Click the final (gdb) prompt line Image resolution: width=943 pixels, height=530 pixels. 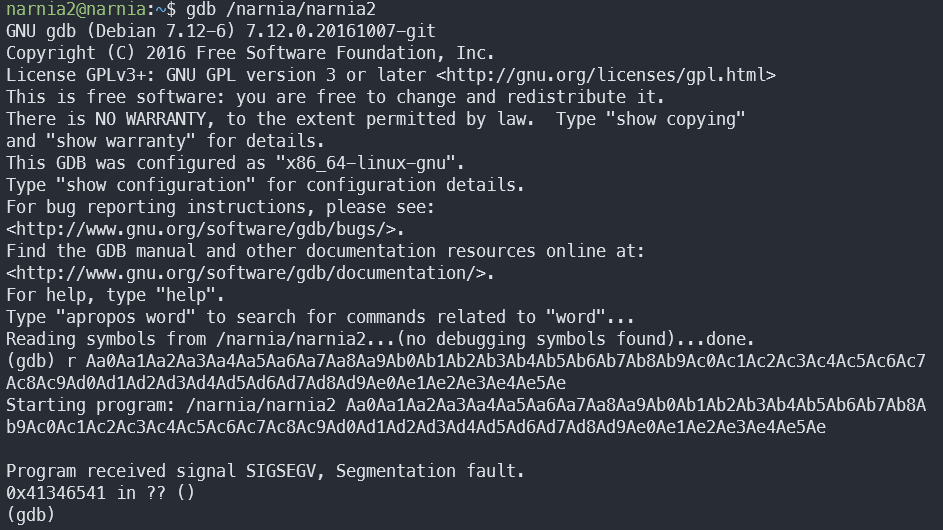coord(31,515)
